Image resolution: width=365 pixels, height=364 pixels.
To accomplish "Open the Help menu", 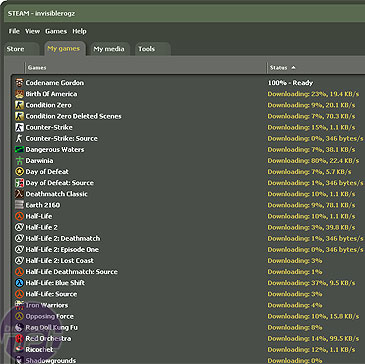I will (79, 31).
